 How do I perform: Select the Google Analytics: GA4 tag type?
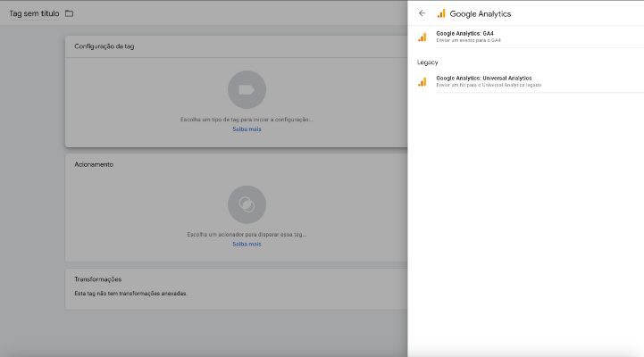coord(530,37)
